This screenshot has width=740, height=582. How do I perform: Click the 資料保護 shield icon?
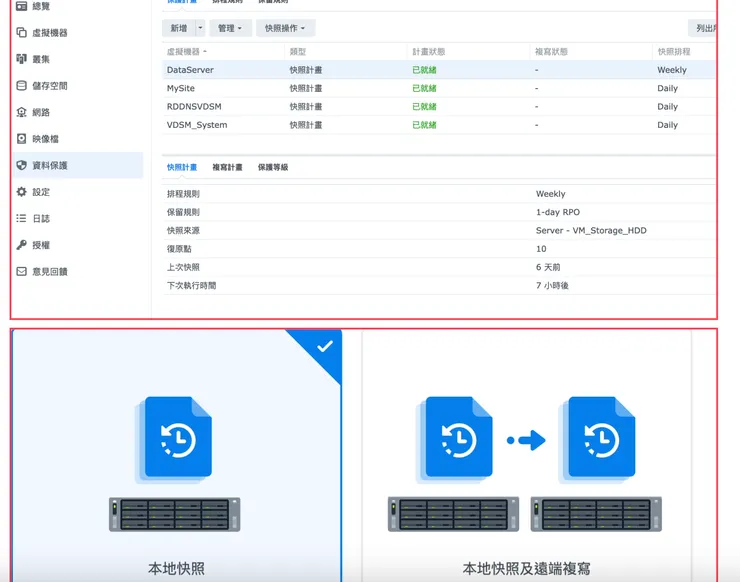(x=21, y=165)
